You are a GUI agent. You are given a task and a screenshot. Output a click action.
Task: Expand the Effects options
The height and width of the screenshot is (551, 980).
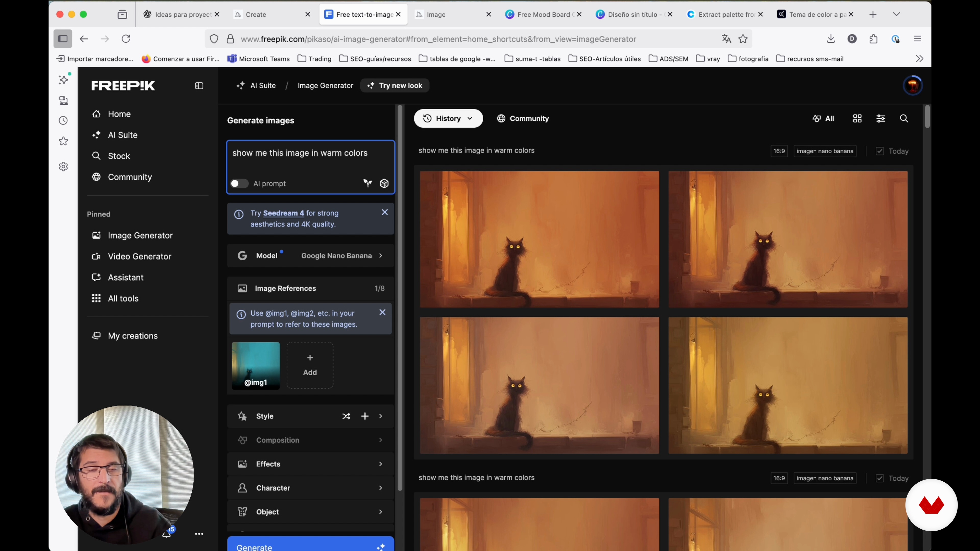[x=310, y=464]
